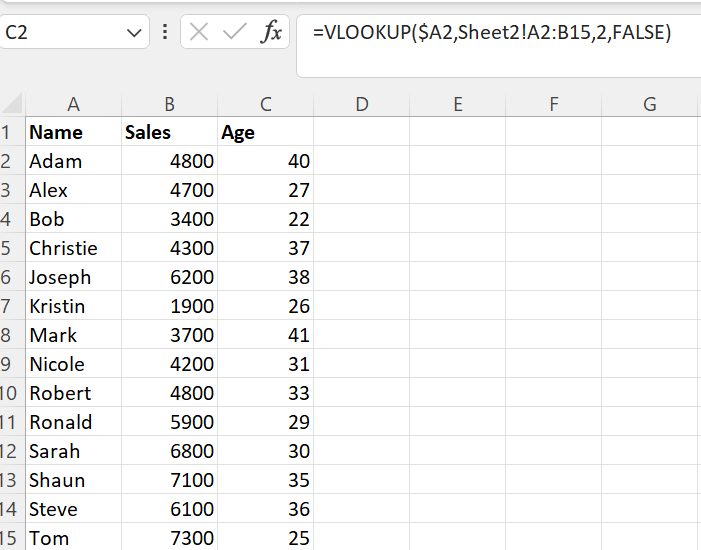Image resolution: width=701 pixels, height=550 pixels.
Task: Click Shaun's sales value 7100
Action: pos(169,479)
